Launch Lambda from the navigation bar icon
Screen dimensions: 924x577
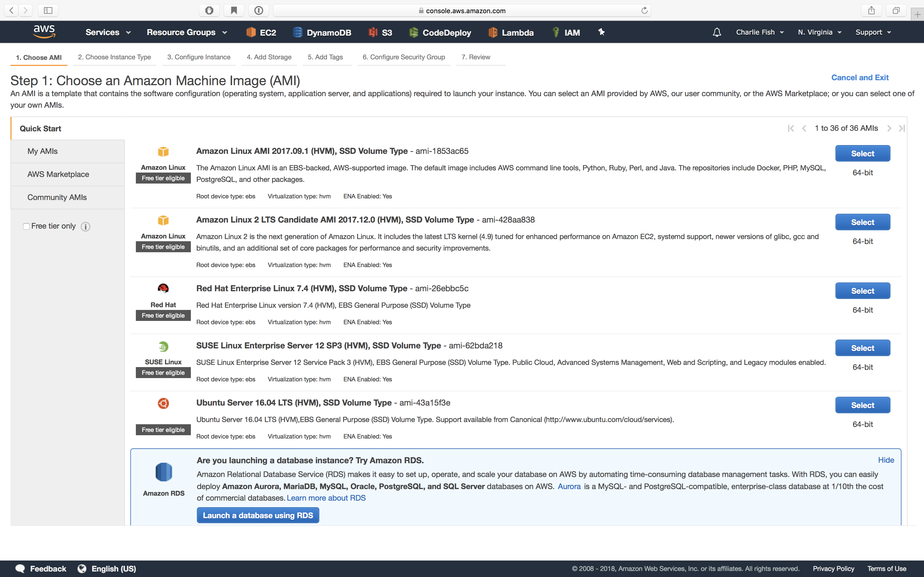[492, 32]
